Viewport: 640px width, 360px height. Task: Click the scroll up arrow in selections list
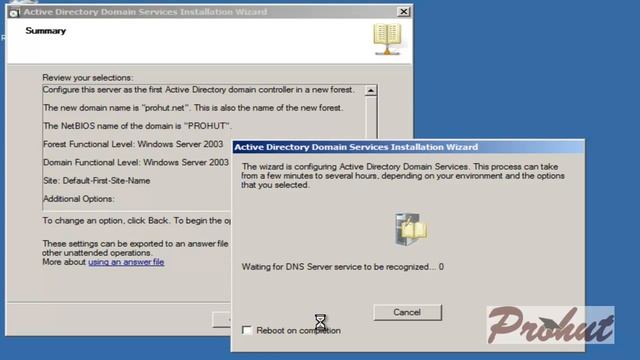370,91
